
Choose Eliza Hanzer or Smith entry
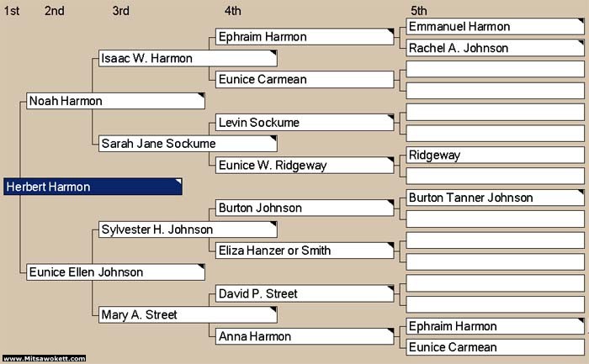tap(305, 251)
